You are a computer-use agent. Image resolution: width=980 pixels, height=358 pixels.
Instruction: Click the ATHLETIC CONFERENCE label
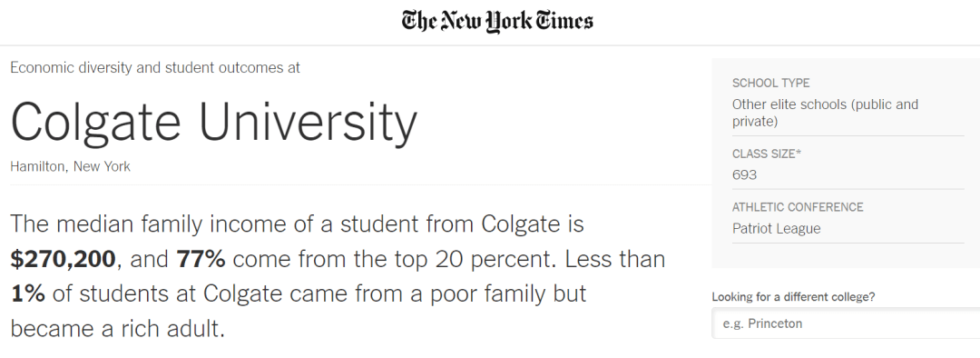coord(798,207)
